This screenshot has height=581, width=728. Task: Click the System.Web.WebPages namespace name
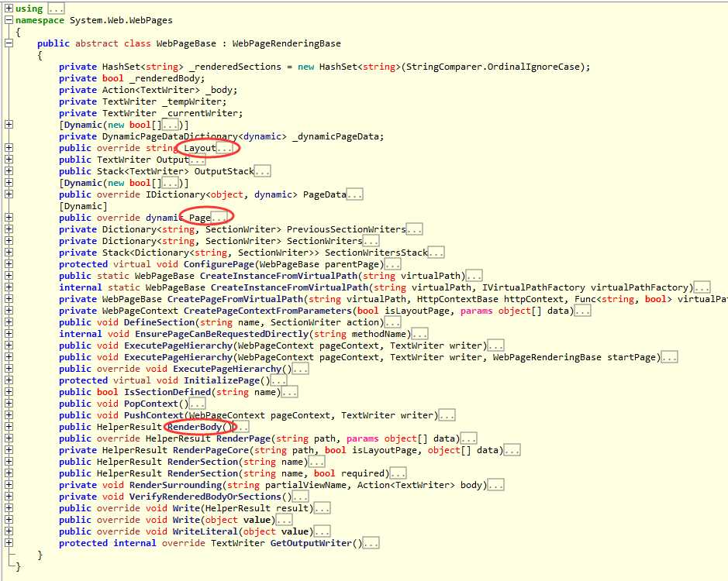click(x=121, y=20)
